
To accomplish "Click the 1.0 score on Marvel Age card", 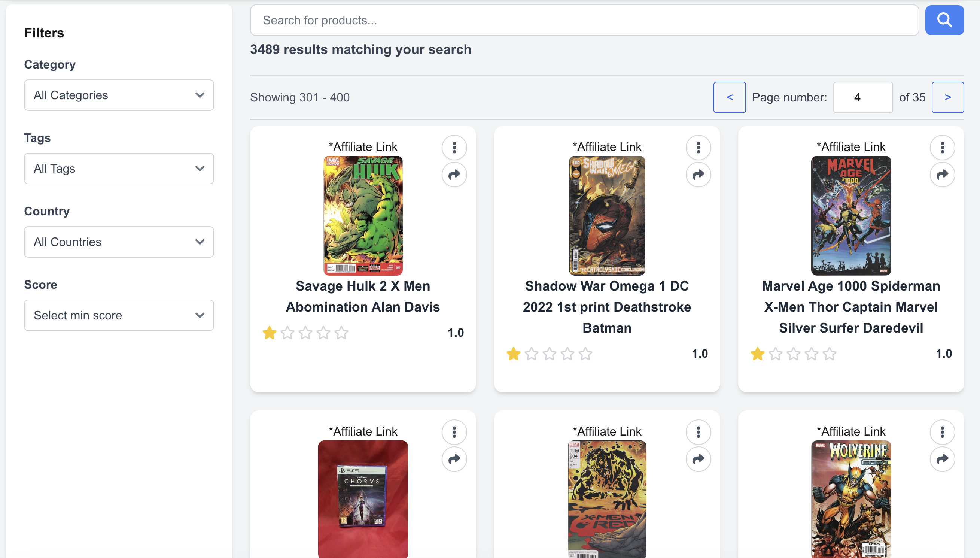I will pos(943,354).
